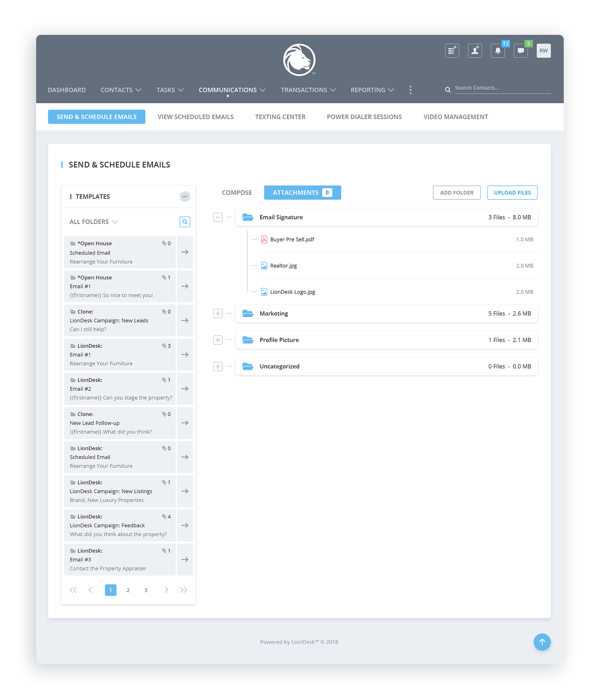Screen dimensions: 598x700
Task: Click the add contact icon
Action: [x=475, y=51]
